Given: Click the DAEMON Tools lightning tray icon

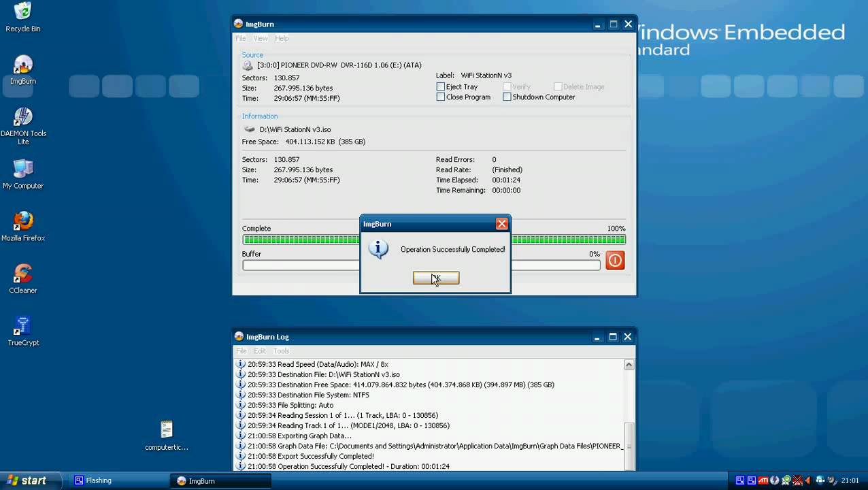Looking at the screenshot, I should pyautogui.click(x=775, y=480).
